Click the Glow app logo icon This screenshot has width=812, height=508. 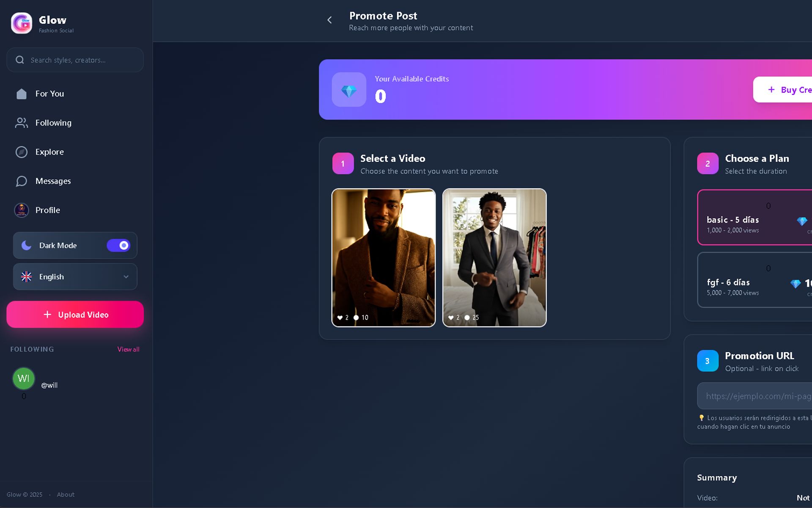22,23
